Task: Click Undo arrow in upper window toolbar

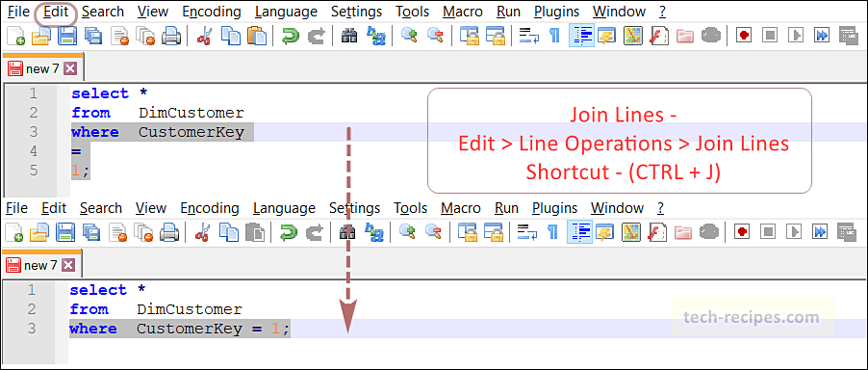Action: (290, 36)
